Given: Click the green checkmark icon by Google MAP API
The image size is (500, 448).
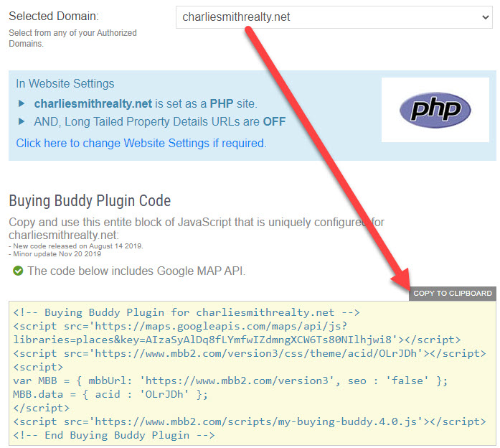Looking at the screenshot, I should click(18, 271).
